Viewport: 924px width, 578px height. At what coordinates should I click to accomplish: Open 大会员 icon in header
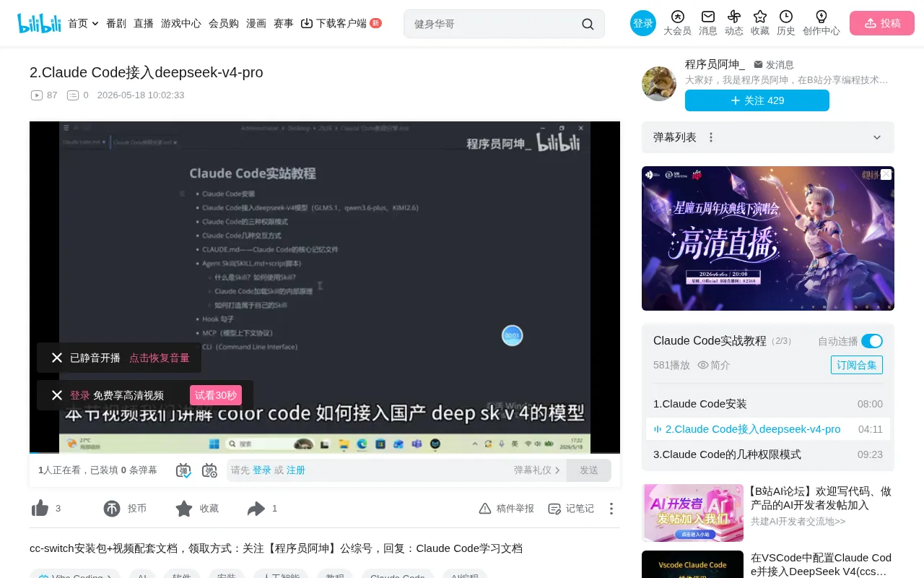coord(677,17)
